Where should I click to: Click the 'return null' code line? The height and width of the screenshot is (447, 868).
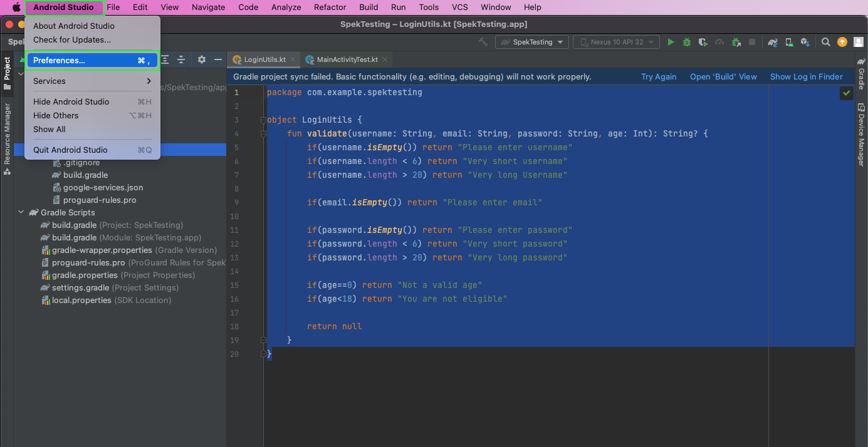coord(334,326)
